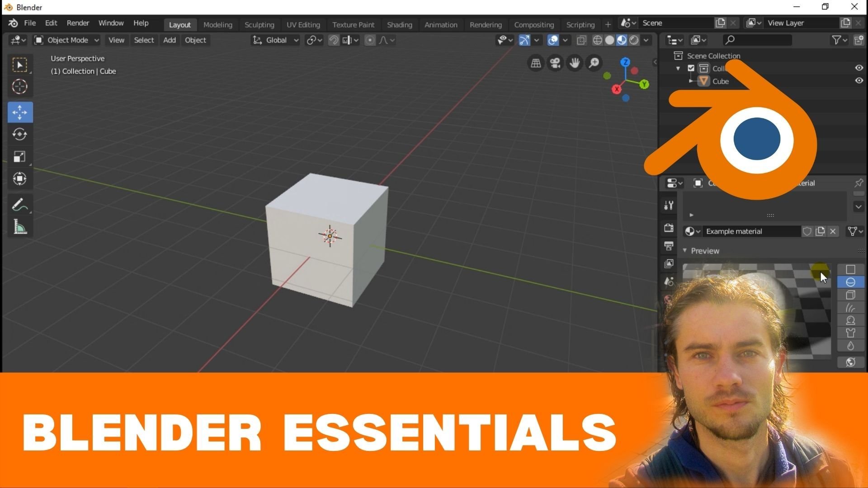Open Output Properties with the printer icon
This screenshot has height=488, width=868.
coord(669,246)
